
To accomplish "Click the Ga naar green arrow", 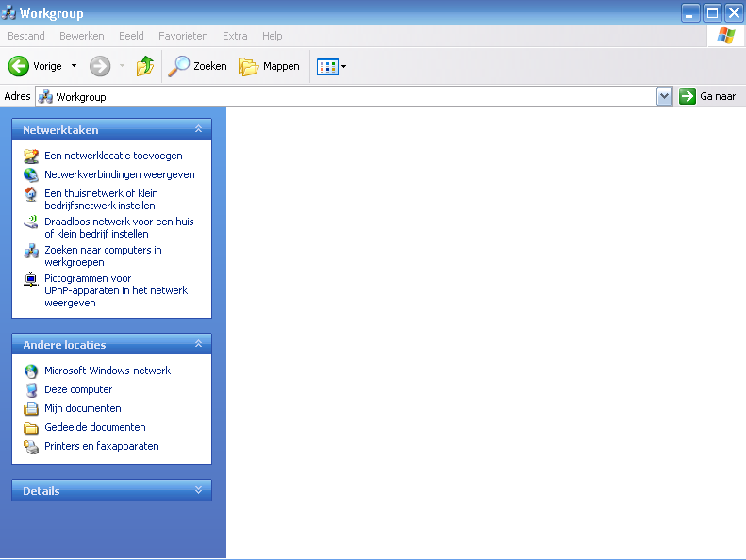I will click(687, 96).
